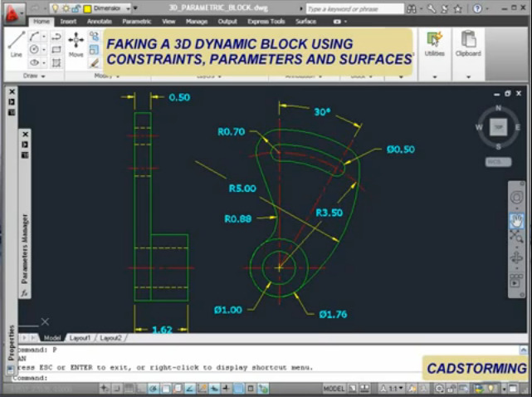Click the Zoom Extents navigation icon
The width and height of the screenshot is (532, 397).
click(x=516, y=237)
